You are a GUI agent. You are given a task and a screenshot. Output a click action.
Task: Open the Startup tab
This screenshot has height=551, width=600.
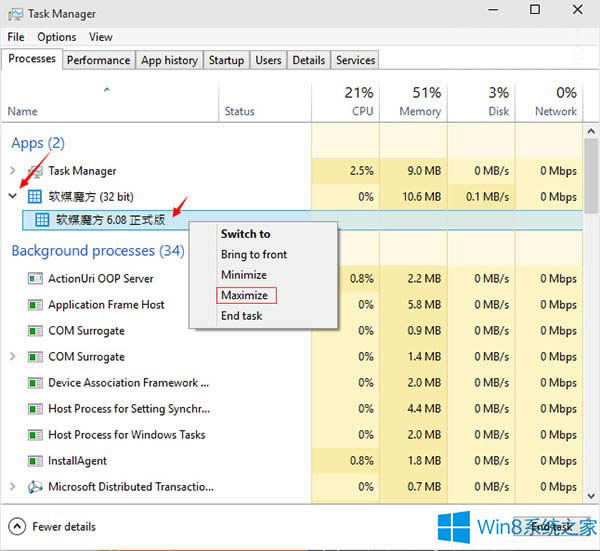click(226, 60)
